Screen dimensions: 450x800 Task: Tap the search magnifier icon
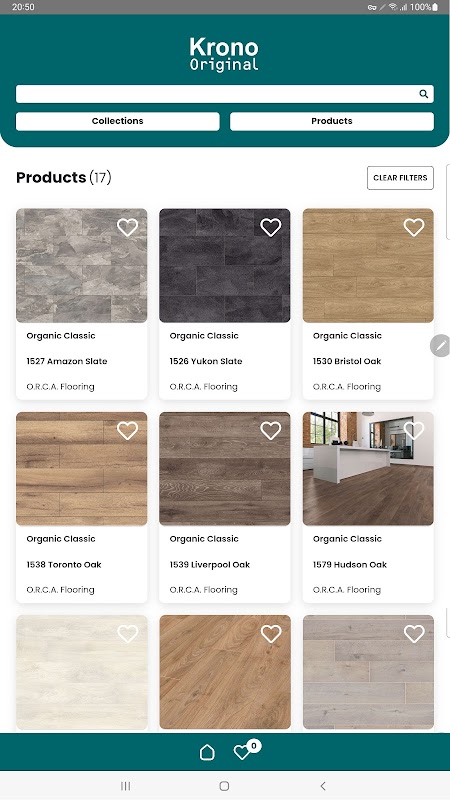click(423, 94)
